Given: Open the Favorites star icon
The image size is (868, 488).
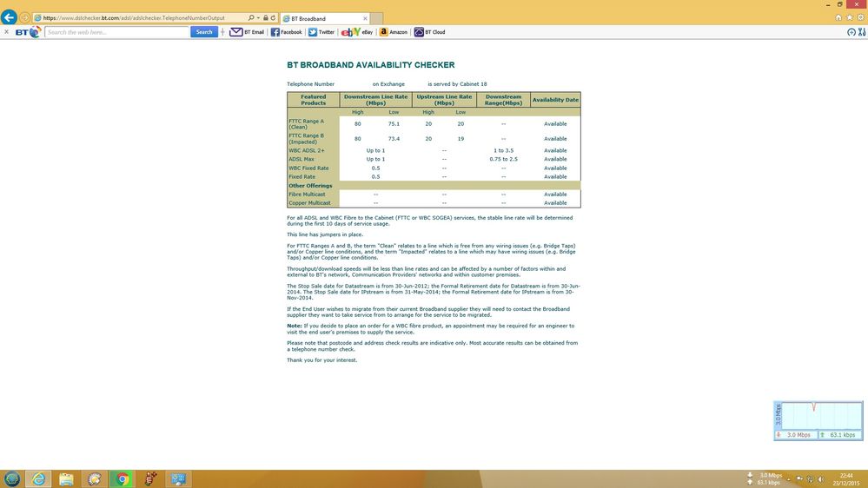Looking at the screenshot, I should click(x=850, y=17).
